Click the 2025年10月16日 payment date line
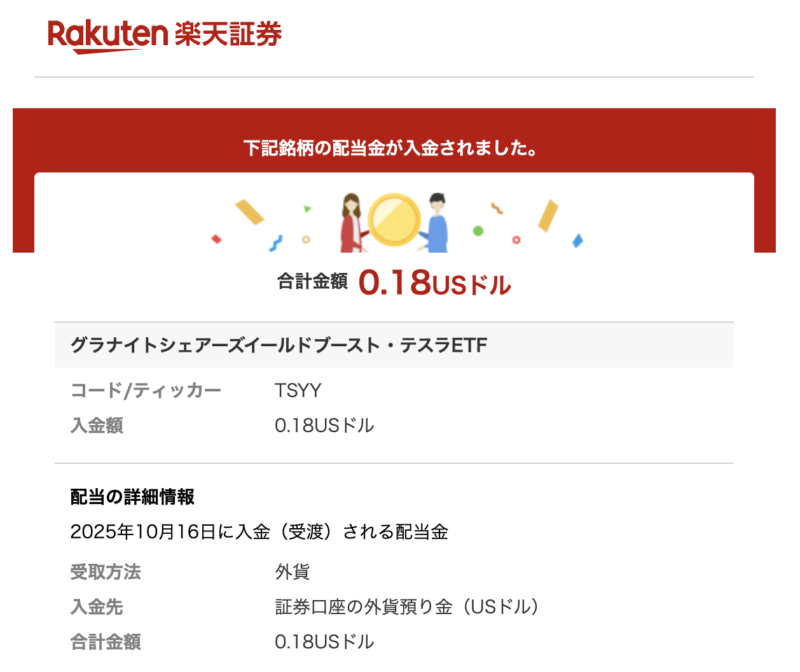The image size is (800, 672). [259, 532]
